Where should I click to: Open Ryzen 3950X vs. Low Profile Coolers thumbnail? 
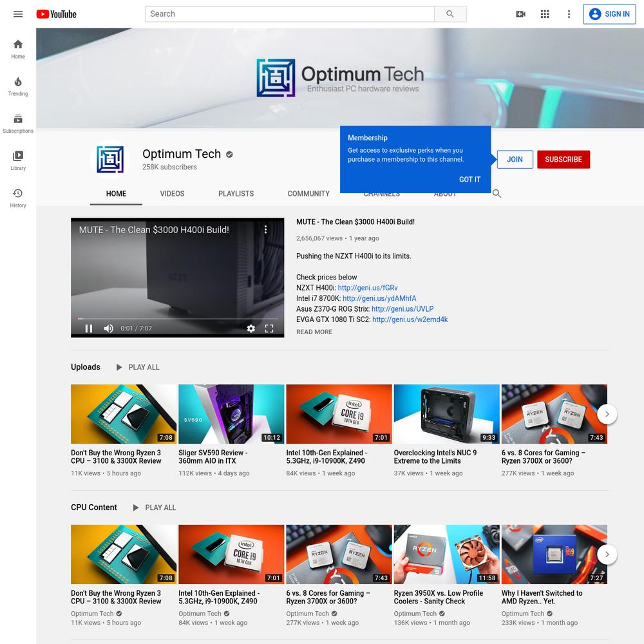pyautogui.click(x=446, y=554)
